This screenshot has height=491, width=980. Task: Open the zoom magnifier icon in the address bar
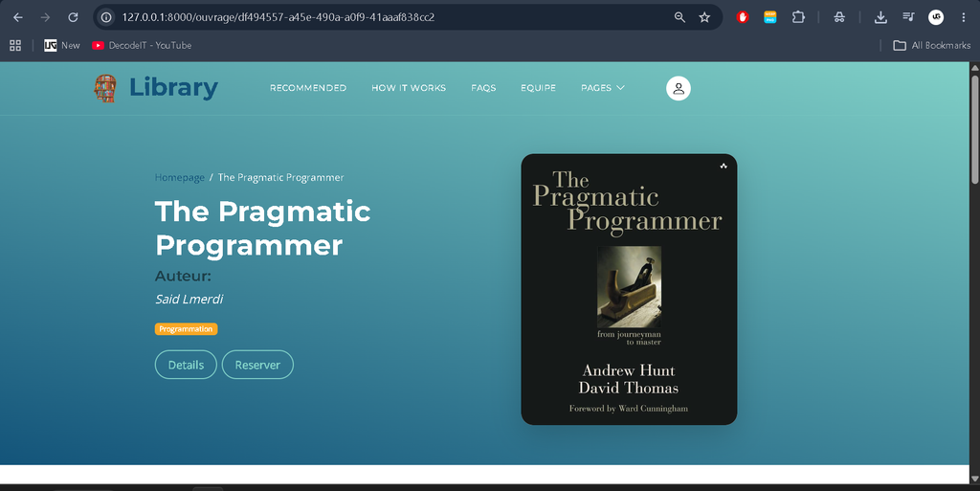coord(679,17)
